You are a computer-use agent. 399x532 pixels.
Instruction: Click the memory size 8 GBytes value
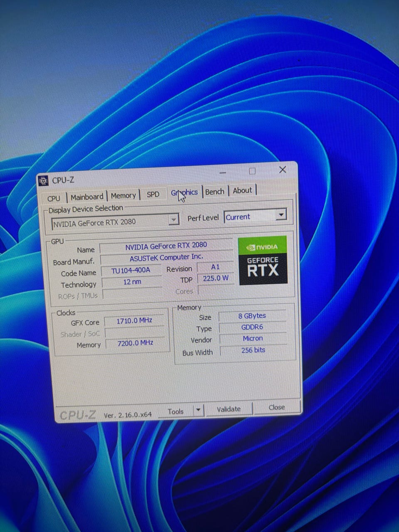(x=252, y=316)
